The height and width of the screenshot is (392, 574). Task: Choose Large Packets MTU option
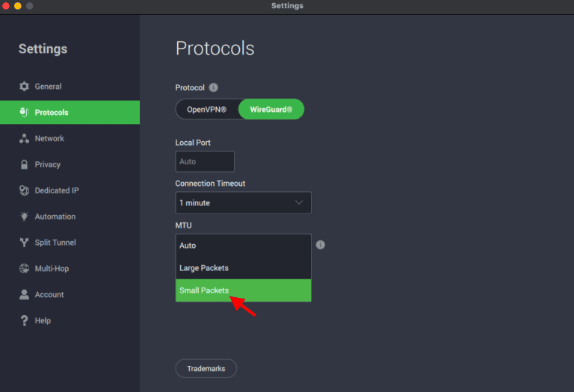pos(243,268)
